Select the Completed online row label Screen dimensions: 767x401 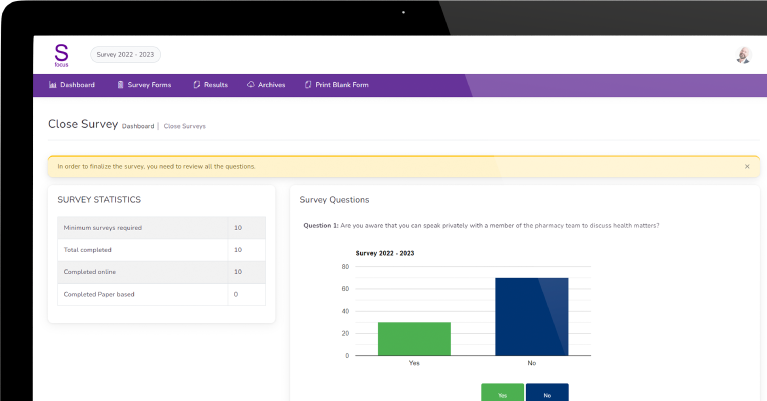click(x=90, y=272)
